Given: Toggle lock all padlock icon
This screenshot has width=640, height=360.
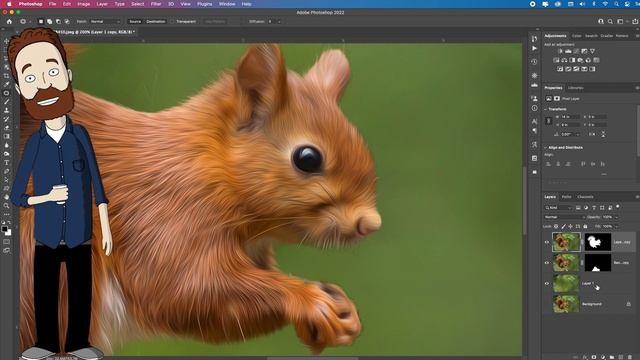Looking at the screenshot, I should [x=585, y=226].
